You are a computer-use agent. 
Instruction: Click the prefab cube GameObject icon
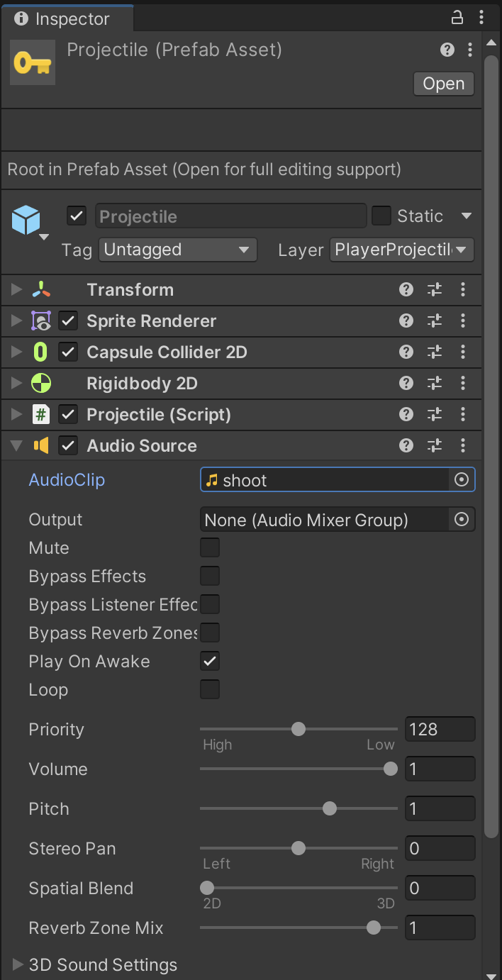(x=26, y=221)
